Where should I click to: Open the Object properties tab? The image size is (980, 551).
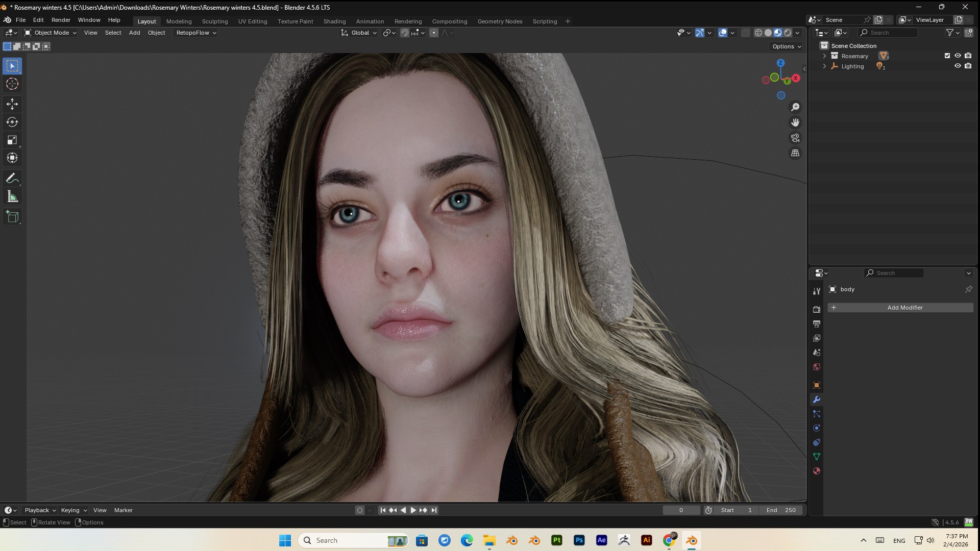[x=817, y=385]
